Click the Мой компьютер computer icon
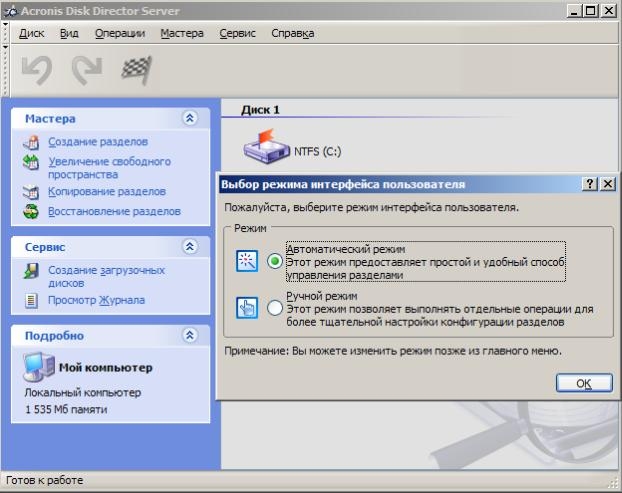Screen dimensions: 622x493 click(x=39, y=366)
